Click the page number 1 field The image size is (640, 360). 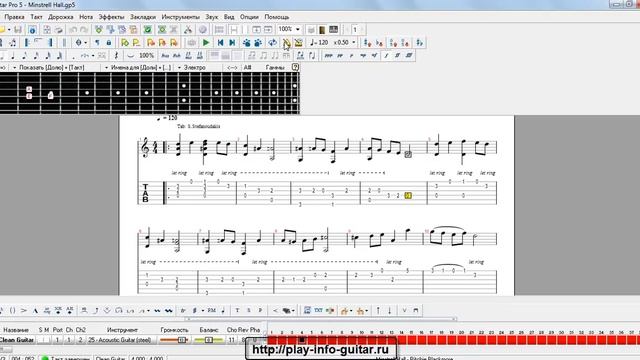pyautogui.click(x=355, y=29)
